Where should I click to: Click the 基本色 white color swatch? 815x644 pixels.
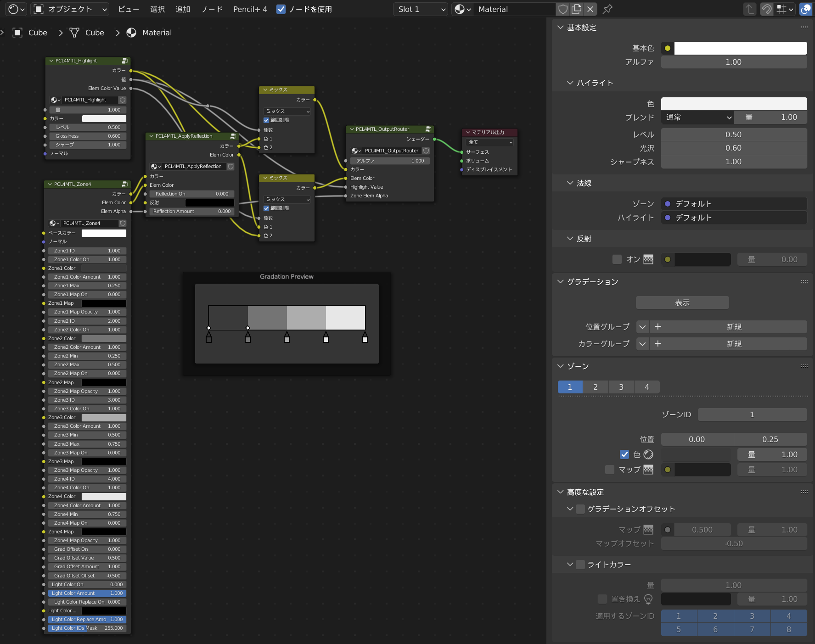pos(741,48)
